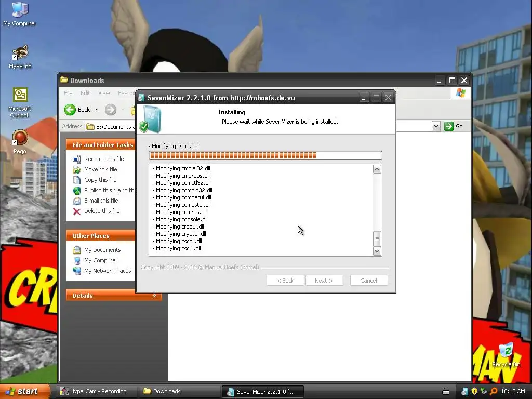Open the Edit menu in Downloads
Screen dimensions: 532x399
(85, 93)
